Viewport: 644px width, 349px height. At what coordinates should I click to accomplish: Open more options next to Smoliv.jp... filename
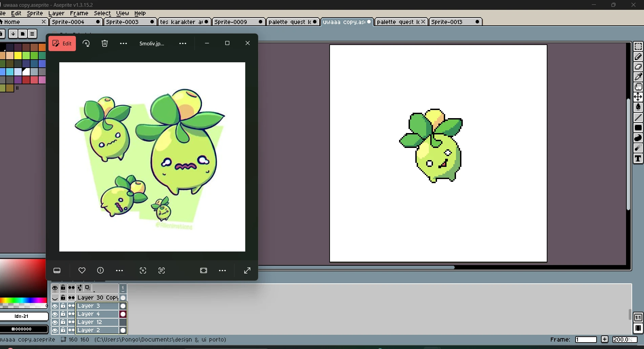click(183, 43)
